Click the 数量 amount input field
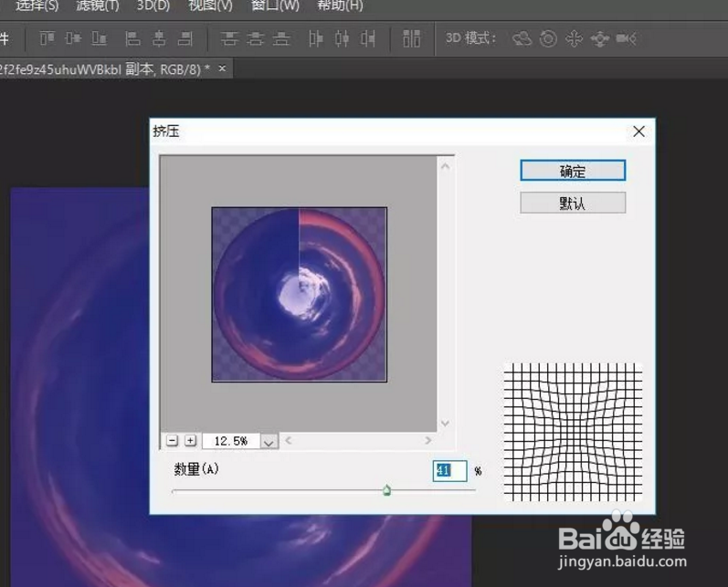 click(449, 470)
